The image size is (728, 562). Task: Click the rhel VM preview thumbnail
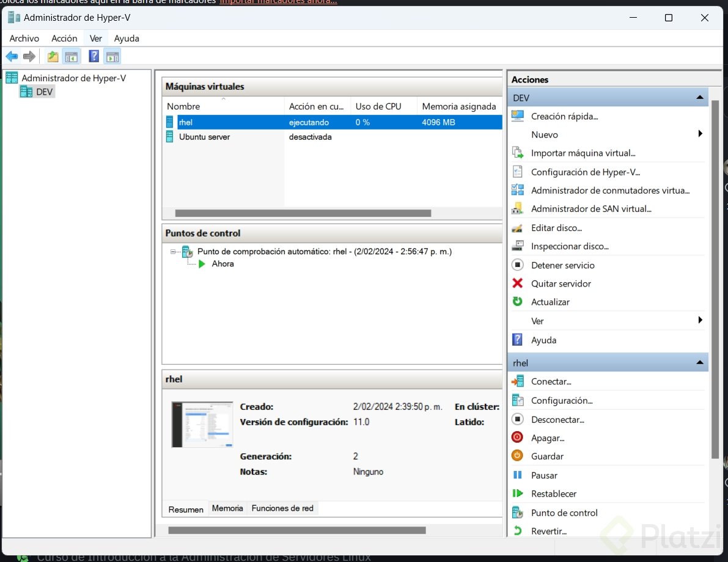[x=202, y=424]
